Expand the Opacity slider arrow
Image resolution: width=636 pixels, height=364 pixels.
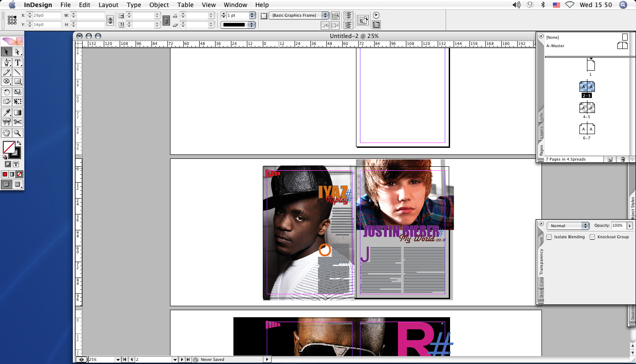[629, 225]
